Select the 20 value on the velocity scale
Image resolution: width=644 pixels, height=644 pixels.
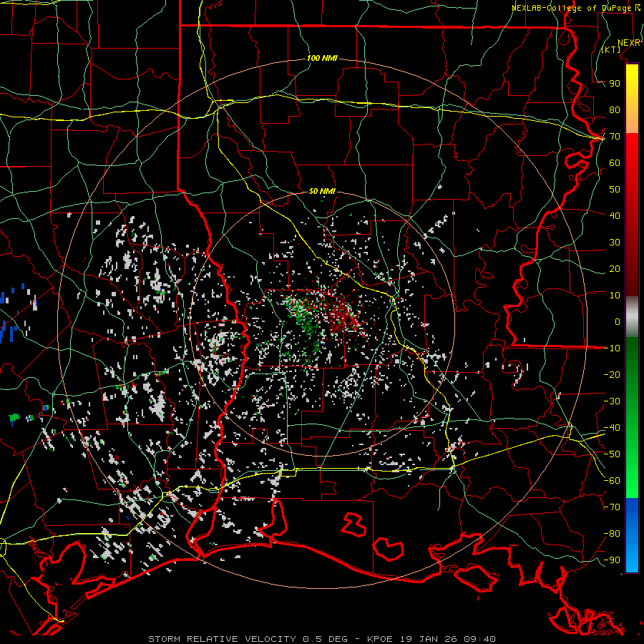coord(615,268)
